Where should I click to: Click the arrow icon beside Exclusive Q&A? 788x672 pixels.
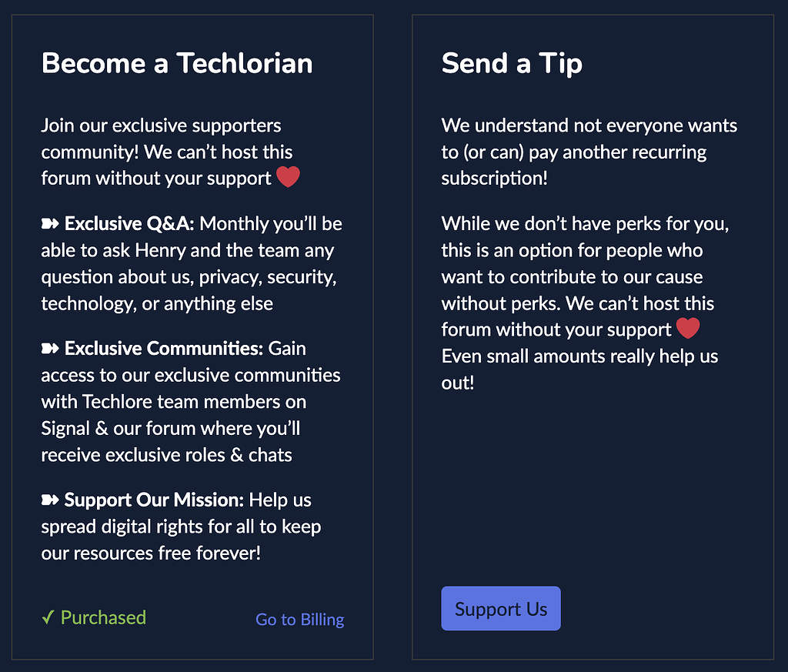pyautogui.click(x=48, y=223)
